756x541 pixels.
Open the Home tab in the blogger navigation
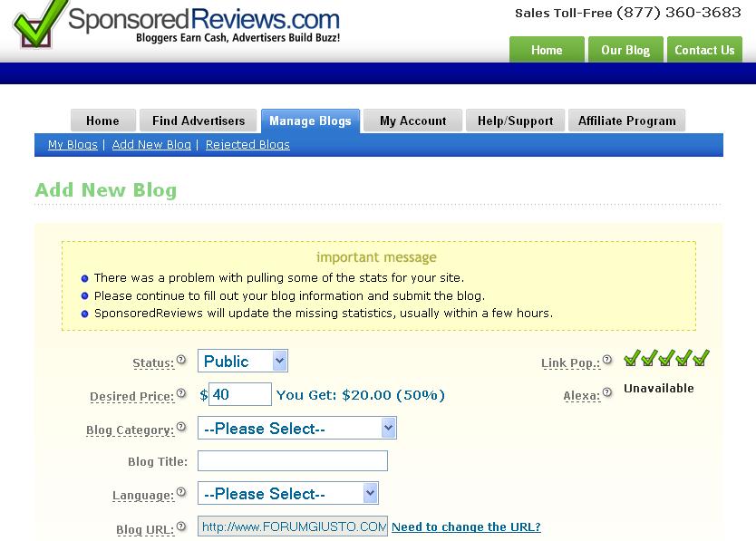102,121
